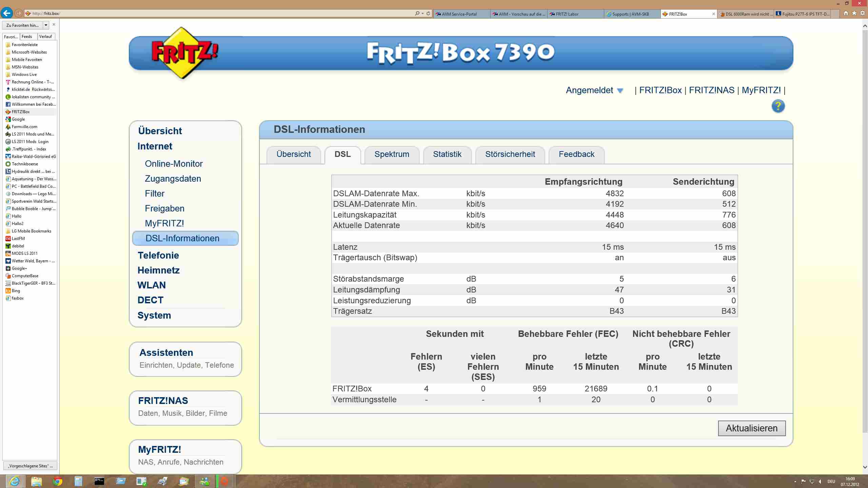Click the refresh page icon in address bar
Image resolution: width=868 pixels, height=488 pixels.
(428, 14)
